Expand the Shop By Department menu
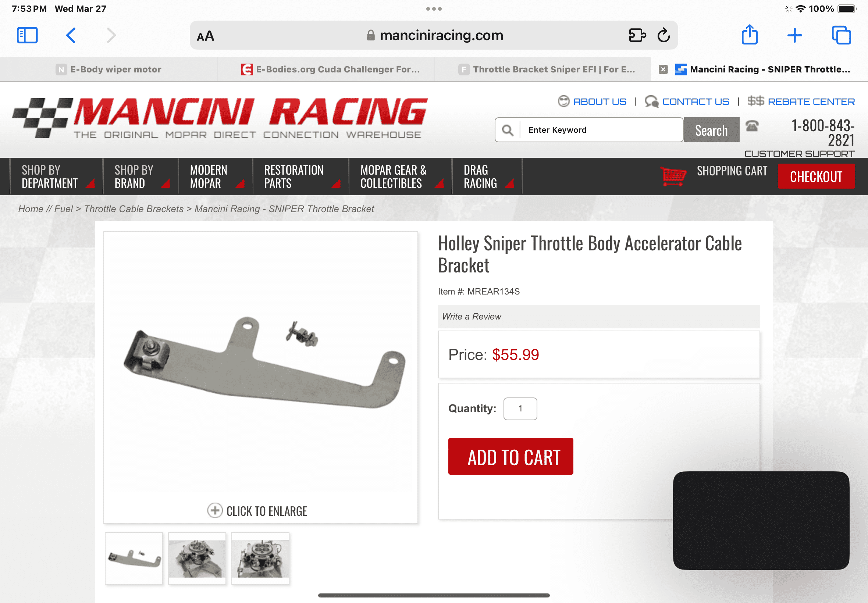The image size is (868, 603). [x=56, y=176]
